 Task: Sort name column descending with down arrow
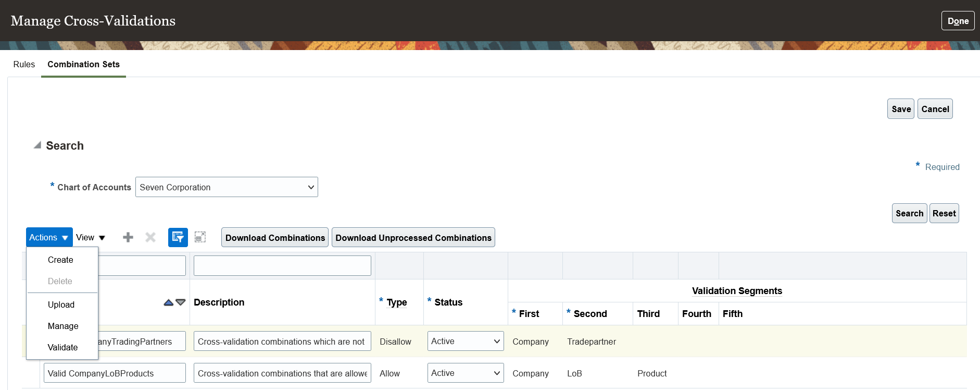pyautogui.click(x=181, y=302)
